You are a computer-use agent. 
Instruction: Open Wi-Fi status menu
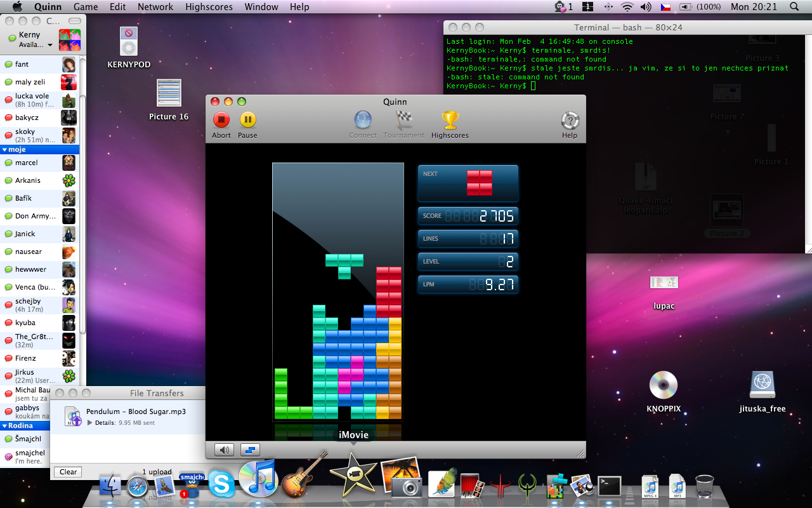[x=627, y=7]
